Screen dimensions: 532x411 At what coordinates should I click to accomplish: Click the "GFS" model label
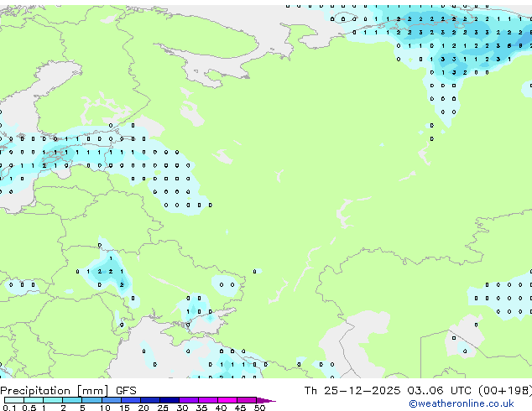126,391
